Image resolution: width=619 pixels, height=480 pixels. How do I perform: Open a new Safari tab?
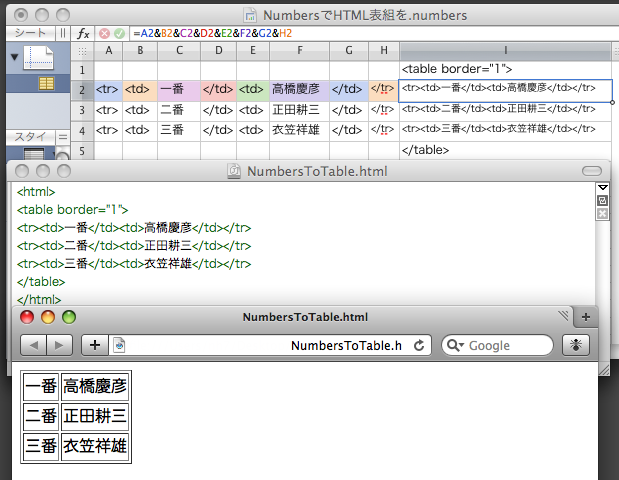[x=586, y=317]
